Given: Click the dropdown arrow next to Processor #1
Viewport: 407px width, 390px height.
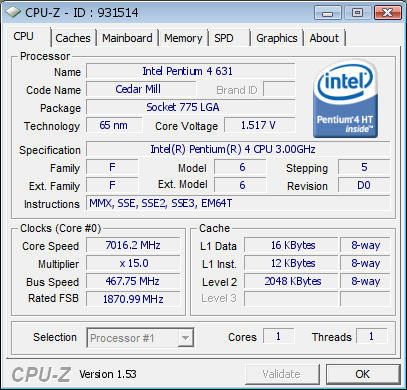Looking at the screenshot, I should (185, 338).
